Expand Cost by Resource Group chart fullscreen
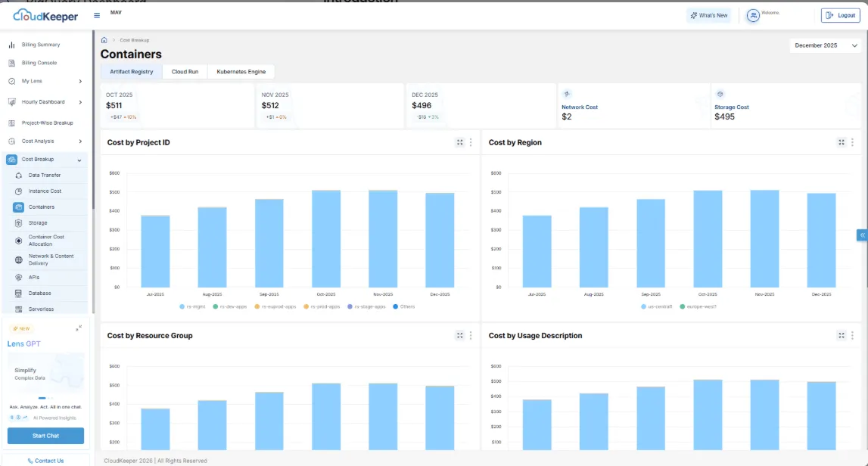This screenshot has height=466, width=868. (x=459, y=335)
